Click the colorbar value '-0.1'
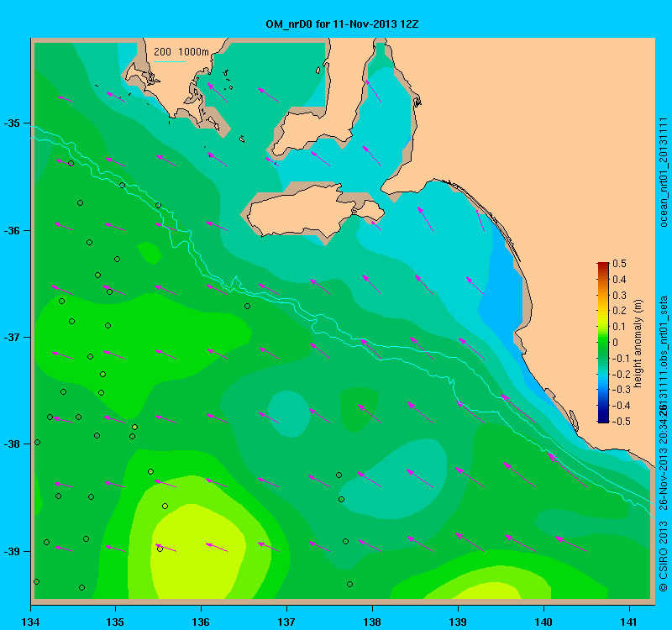Image resolution: width=672 pixels, height=630 pixels. tap(621, 359)
